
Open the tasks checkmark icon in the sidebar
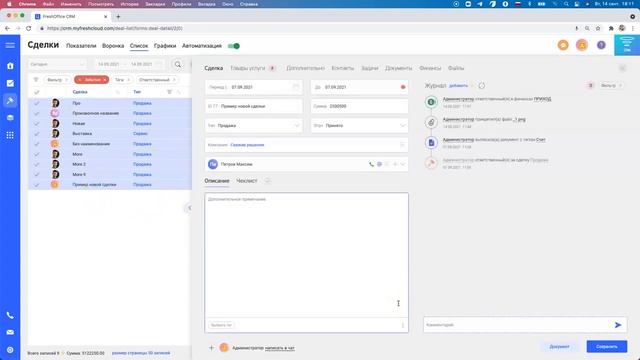[x=10, y=83]
